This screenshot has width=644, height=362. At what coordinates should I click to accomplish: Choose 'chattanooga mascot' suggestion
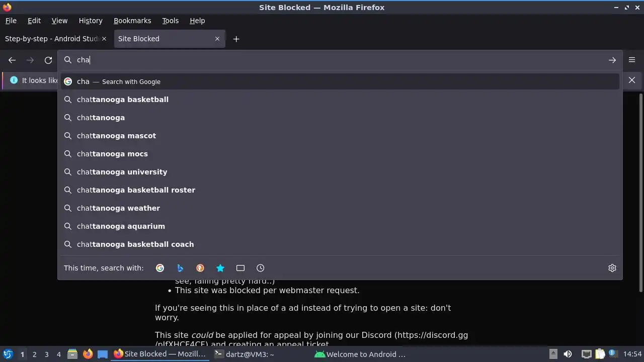coord(340,136)
